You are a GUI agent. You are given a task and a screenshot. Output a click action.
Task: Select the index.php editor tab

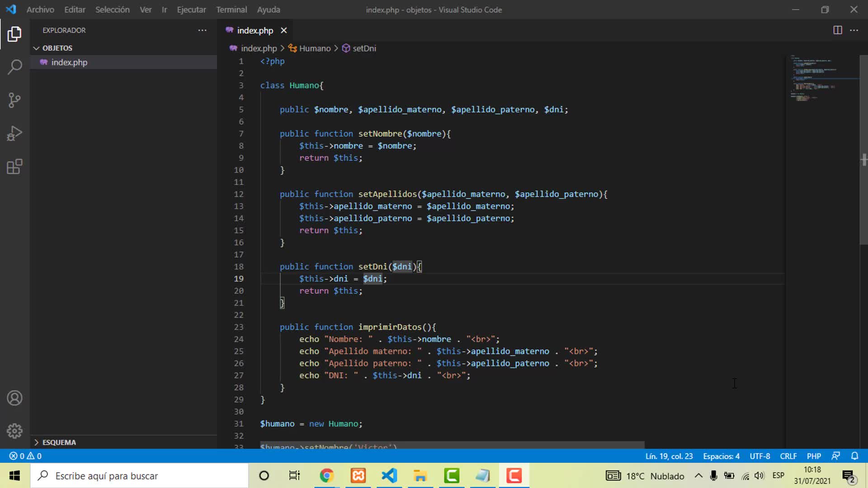coord(255,30)
